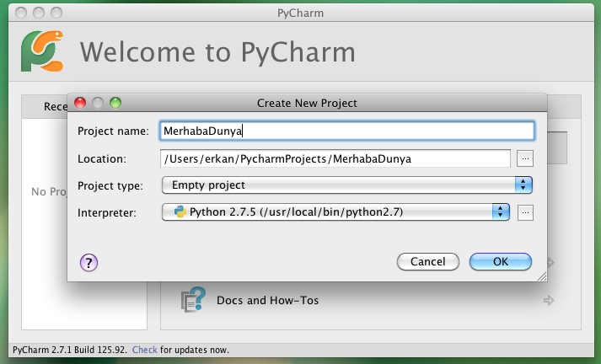Click the Cancel button
Screen dimensions: 601x364
point(428,262)
